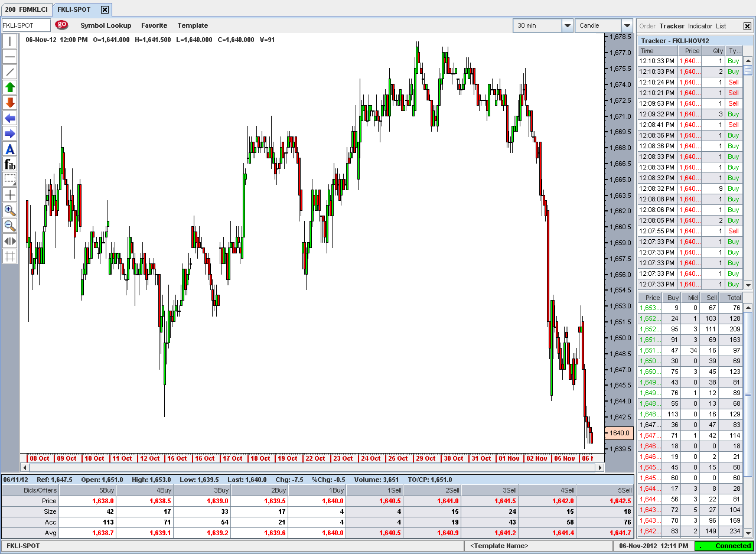Screen dimensions: 756x554
Task: Toggle the dashed rectangle selection tool
Action: [x=10, y=180]
